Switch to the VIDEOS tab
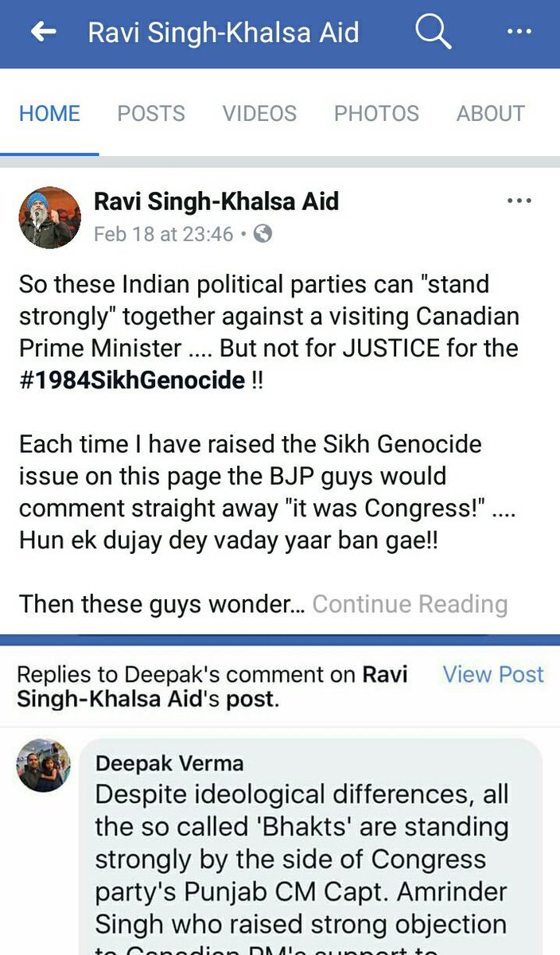Viewport: 560px width, 955px height. point(259,114)
